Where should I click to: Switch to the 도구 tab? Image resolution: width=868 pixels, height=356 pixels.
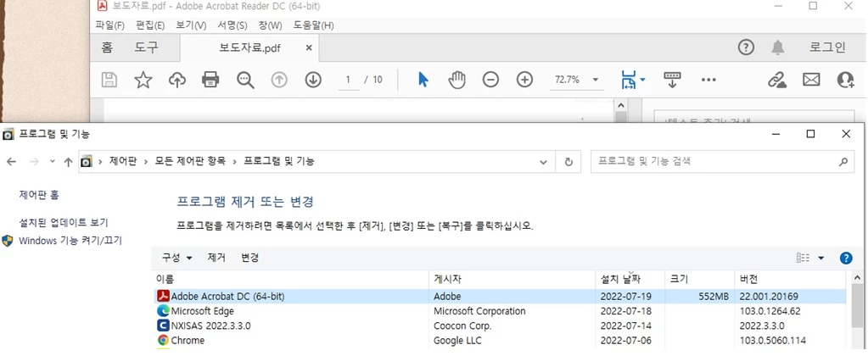[146, 47]
